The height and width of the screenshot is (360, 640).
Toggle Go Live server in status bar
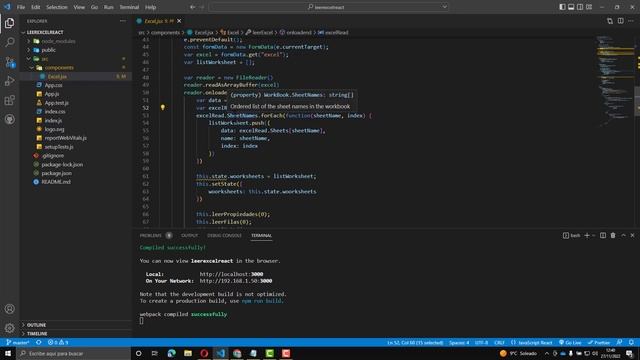(x=570, y=342)
